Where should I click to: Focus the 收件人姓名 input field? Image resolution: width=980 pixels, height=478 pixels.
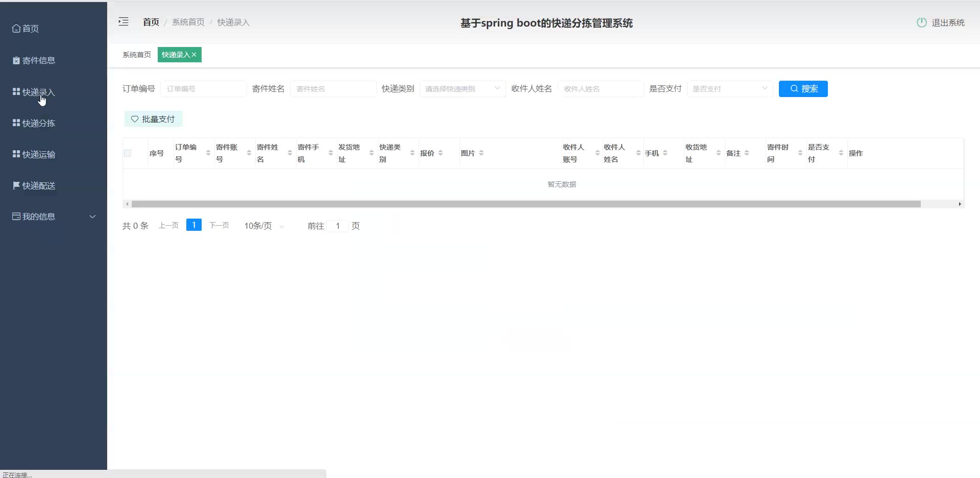pyautogui.click(x=600, y=89)
